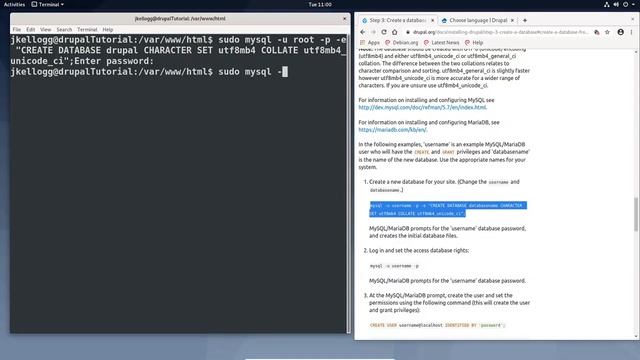Close the terminal window
The width and height of the screenshot is (640, 360).
tap(344, 18)
